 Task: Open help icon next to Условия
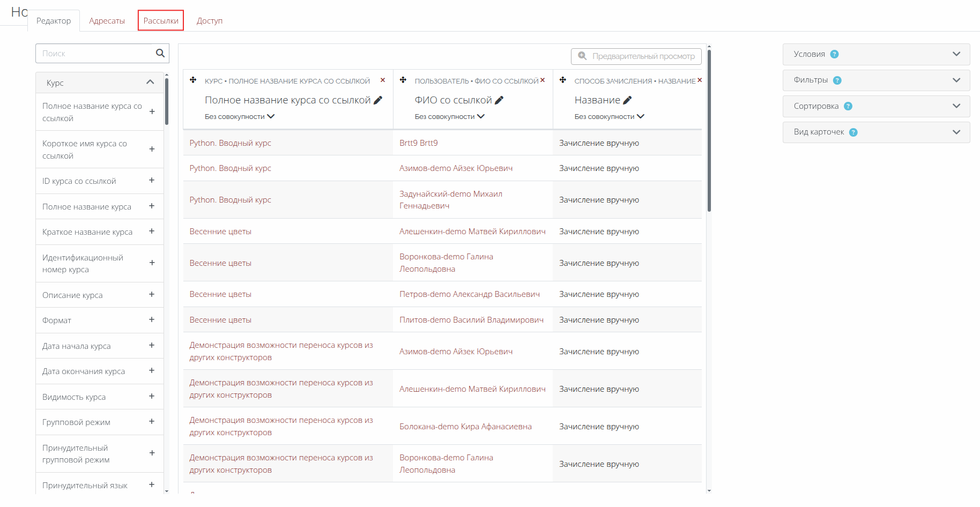pyautogui.click(x=834, y=54)
